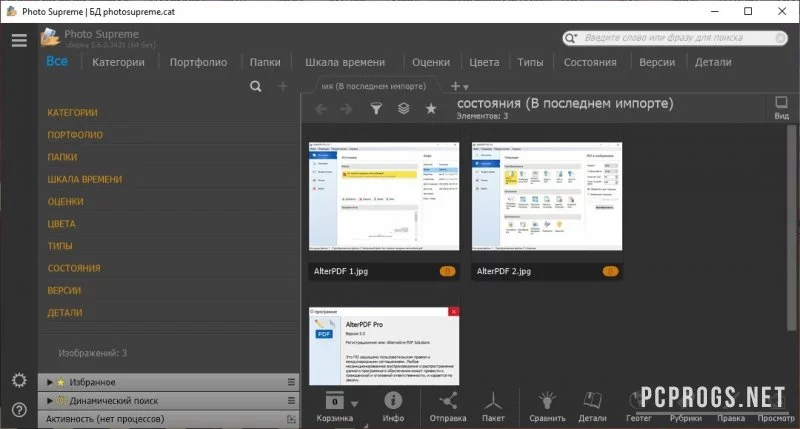Switch to the Папки tab
The height and width of the screenshot is (429, 800).
(x=265, y=62)
